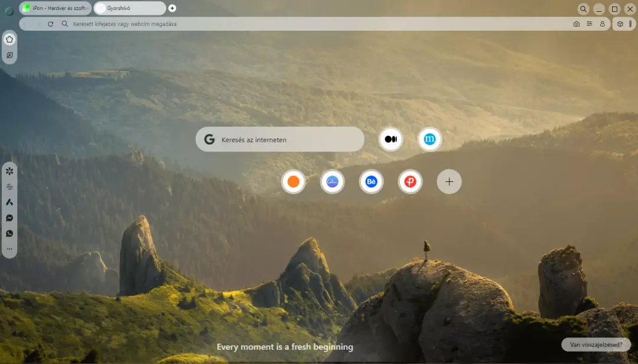Open the leaf chat sidebar icon
This screenshot has width=638, height=364.
(9, 55)
